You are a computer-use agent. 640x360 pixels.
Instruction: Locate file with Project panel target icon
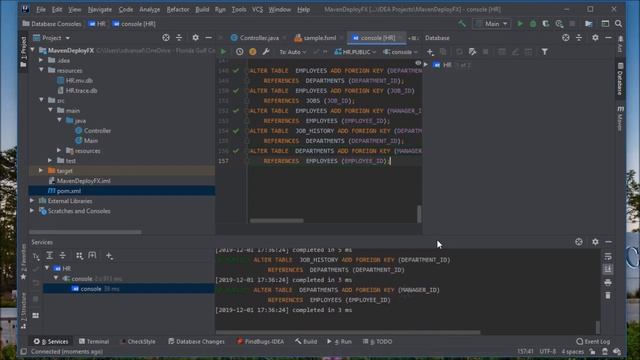[x=166, y=38]
